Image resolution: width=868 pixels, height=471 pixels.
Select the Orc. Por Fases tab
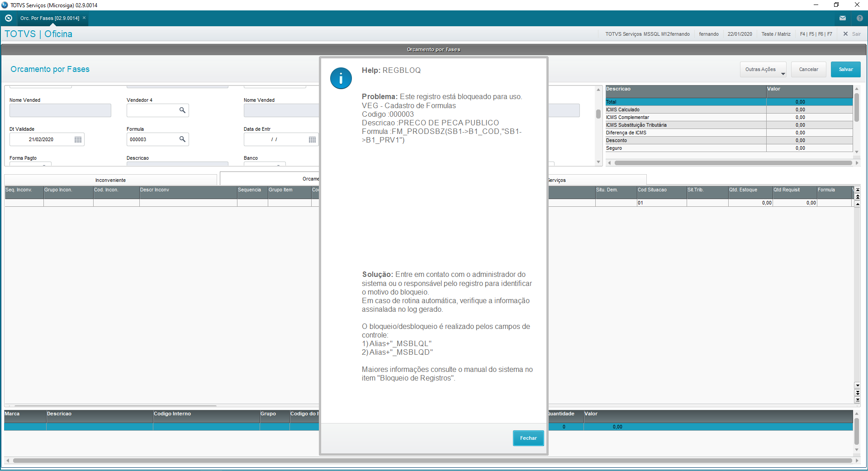coord(49,18)
